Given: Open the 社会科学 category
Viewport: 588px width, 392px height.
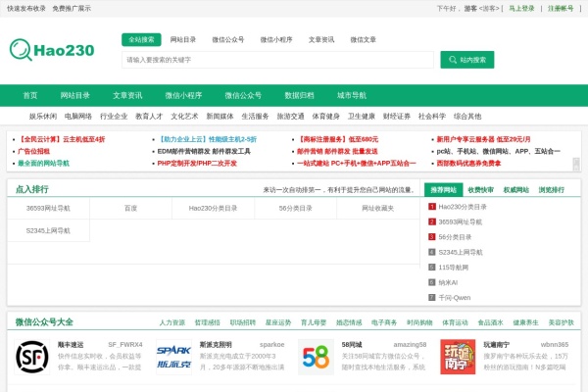Looking at the screenshot, I should 432,117.
